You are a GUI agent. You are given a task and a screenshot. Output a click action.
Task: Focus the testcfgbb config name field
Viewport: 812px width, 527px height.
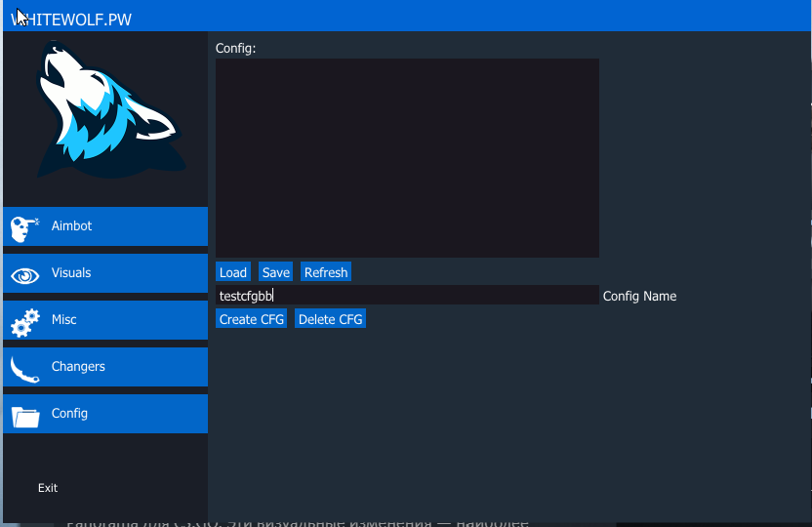pyautogui.click(x=407, y=295)
